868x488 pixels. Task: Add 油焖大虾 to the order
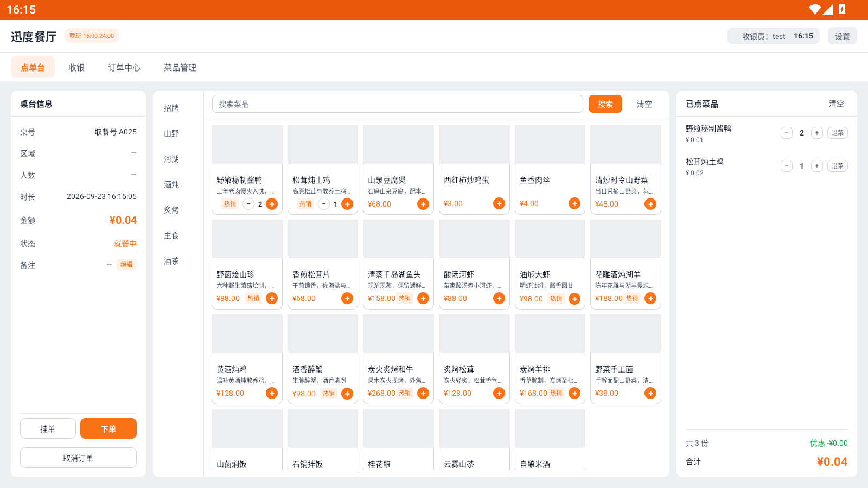tap(575, 299)
